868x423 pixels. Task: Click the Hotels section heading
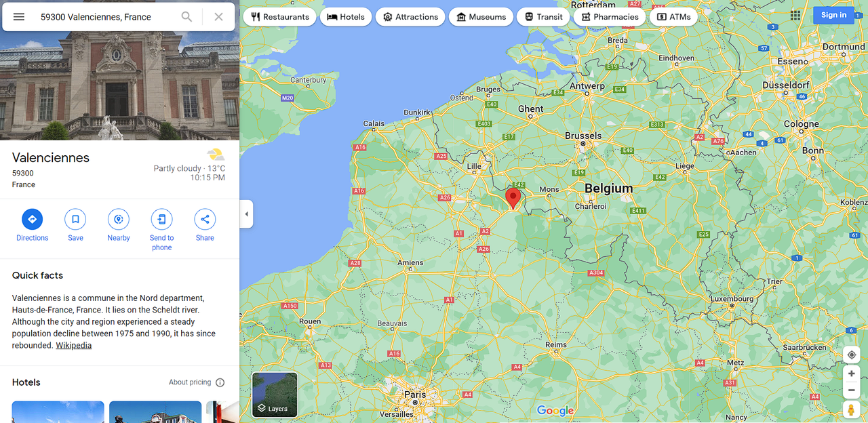pos(26,382)
